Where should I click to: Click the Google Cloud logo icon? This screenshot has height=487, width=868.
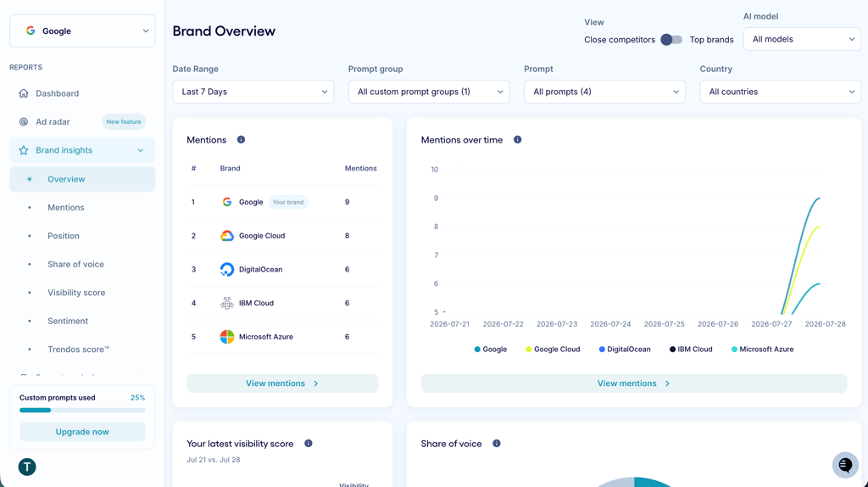click(x=227, y=236)
